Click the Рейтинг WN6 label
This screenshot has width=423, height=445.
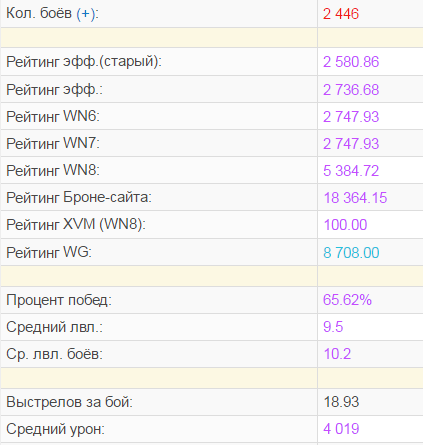click(x=53, y=116)
